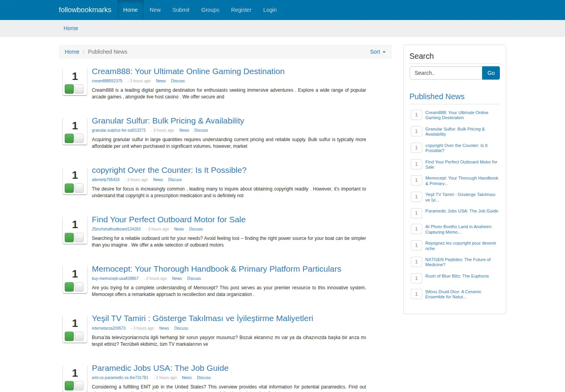The width and height of the screenshot is (565, 392).
Task: Upvote the copyright Over the Counter post
Action: tap(69, 188)
